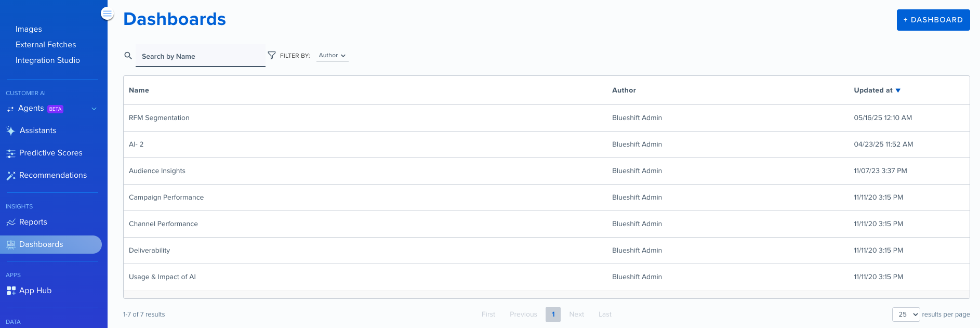Click the filter funnel icon
980x328 pixels.
tap(271, 55)
